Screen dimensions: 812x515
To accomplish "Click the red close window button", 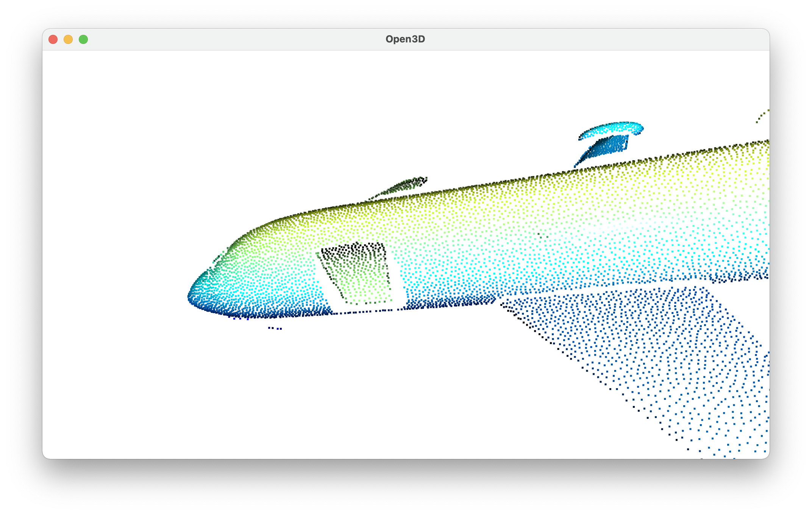I will [x=53, y=39].
